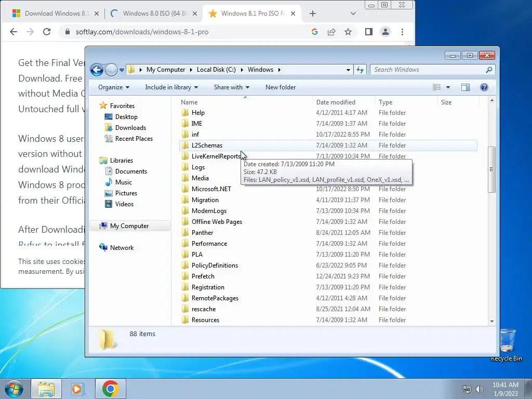This screenshot has width=532, height=399.
Task: Select the Media folder
Action: pos(200,178)
